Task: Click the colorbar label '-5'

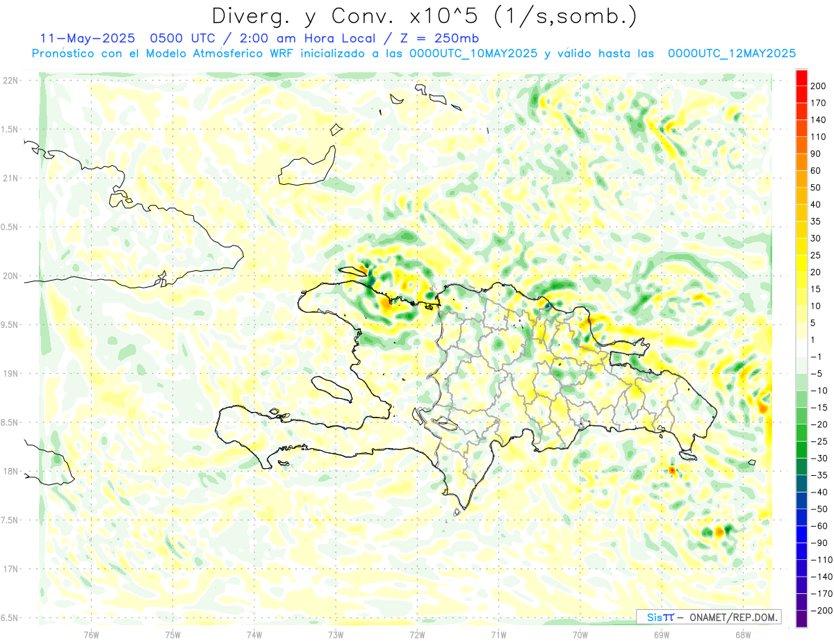Action: (817, 374)
